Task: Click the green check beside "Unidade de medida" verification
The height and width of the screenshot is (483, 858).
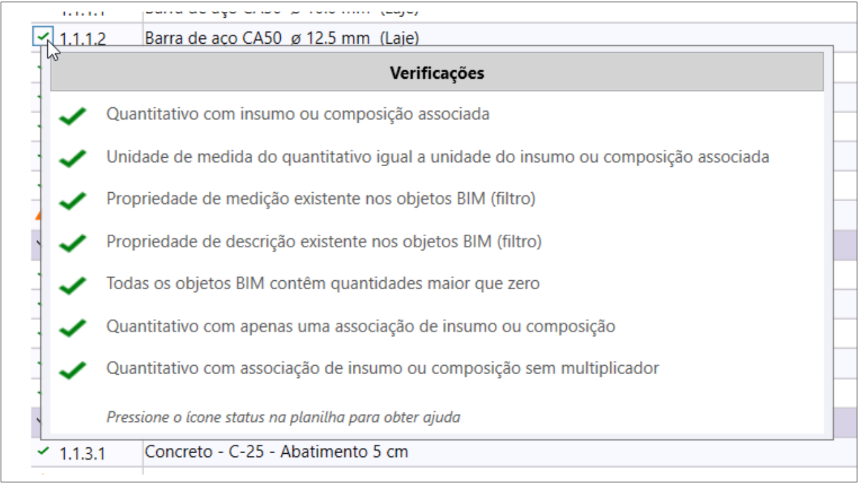Action: tap(72, 158)
